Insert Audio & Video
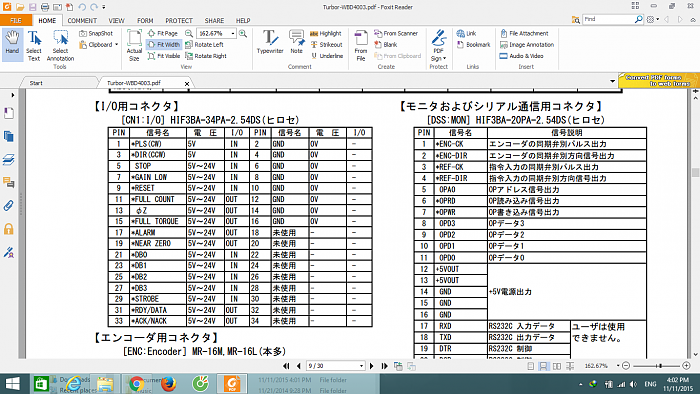This screenshot has width=700, height=394. coord(521,56)
